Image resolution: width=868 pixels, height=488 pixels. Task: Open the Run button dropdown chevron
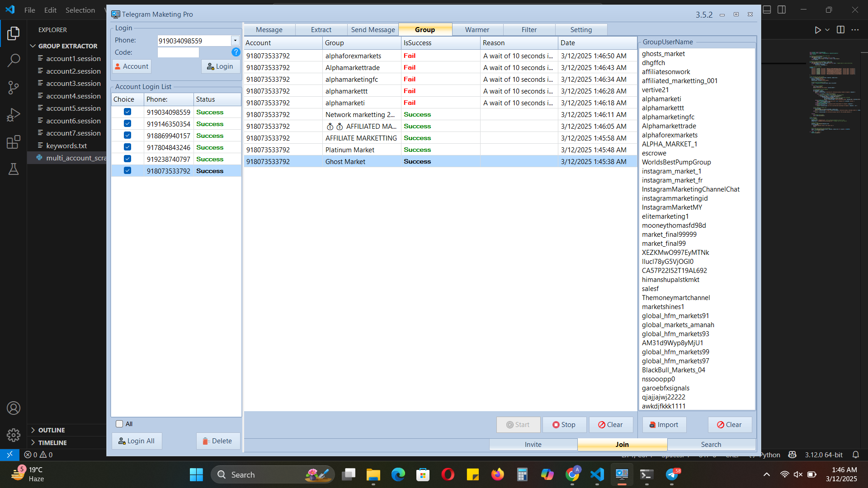click(827, 30)
